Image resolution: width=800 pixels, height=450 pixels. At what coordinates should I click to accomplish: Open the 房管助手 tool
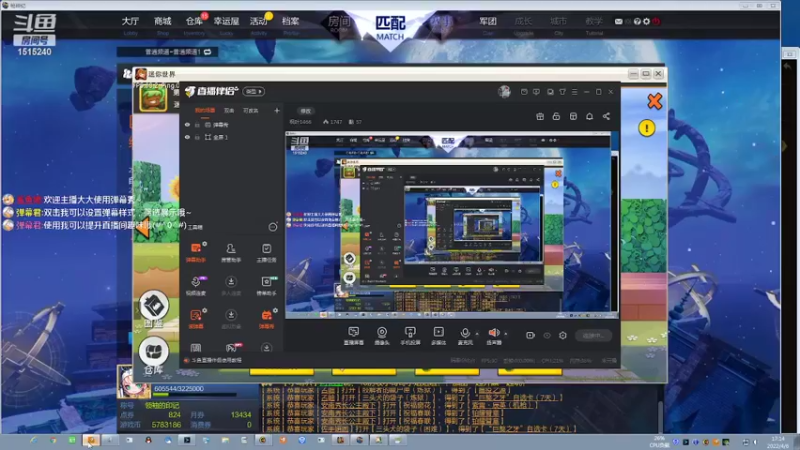click(x=231, y=252)
